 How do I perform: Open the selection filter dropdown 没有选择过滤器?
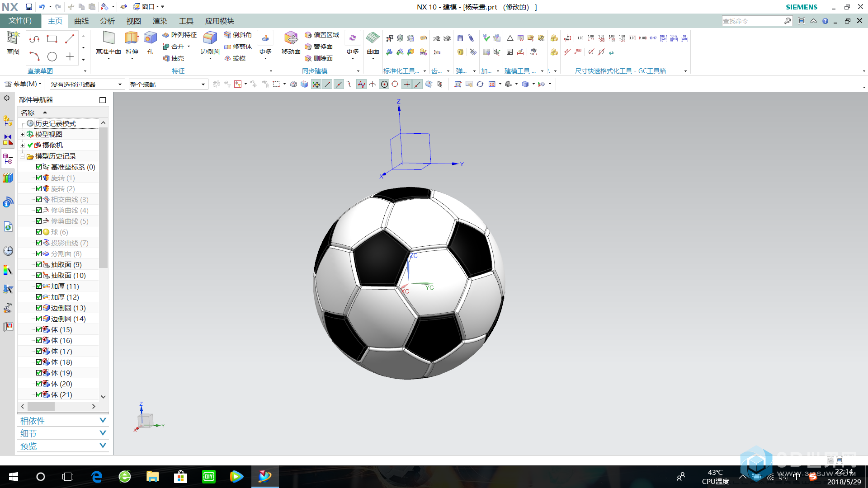(x=87, y=84)
